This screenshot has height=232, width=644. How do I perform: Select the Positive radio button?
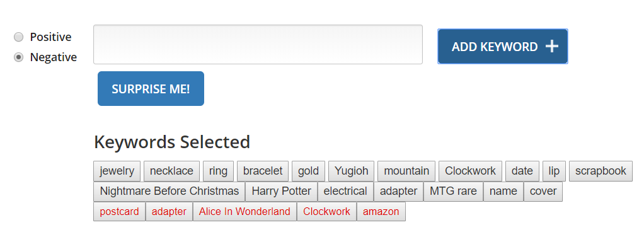click(x=18, y=37)
